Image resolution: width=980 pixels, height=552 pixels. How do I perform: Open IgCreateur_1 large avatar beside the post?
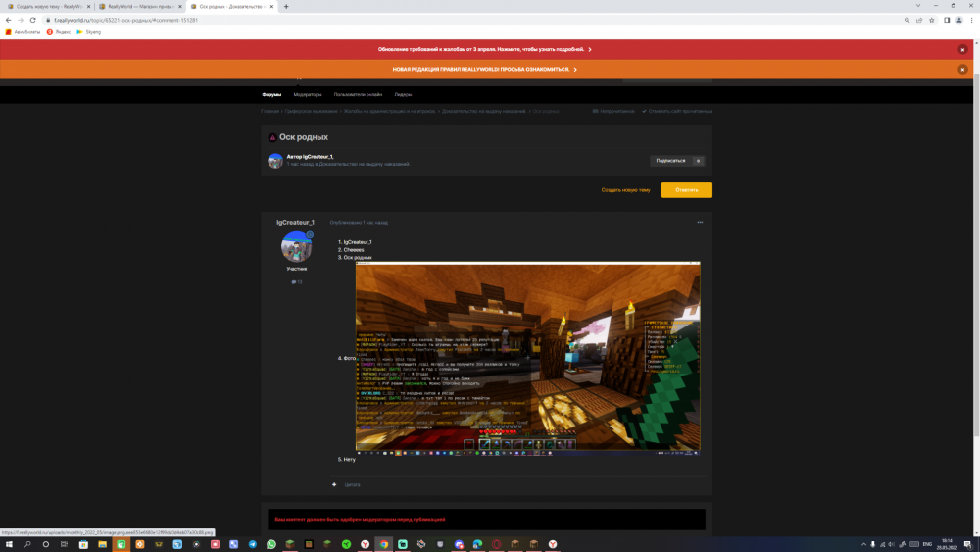tap(296, 247)
